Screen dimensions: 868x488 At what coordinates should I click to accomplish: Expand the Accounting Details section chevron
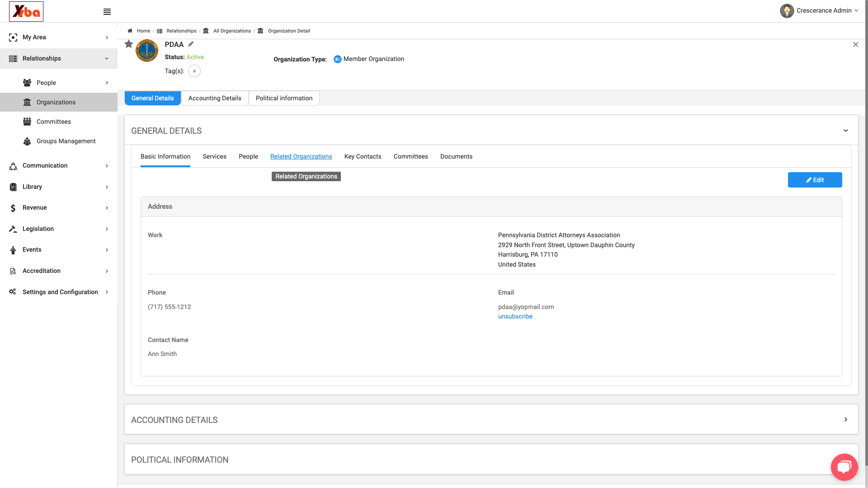point(845,420)
